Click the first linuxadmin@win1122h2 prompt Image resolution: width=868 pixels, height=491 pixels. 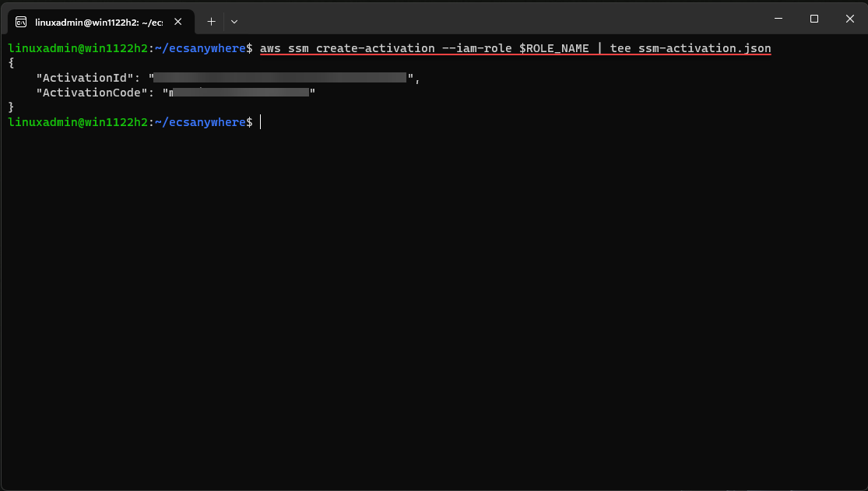[x=78, y=48]
